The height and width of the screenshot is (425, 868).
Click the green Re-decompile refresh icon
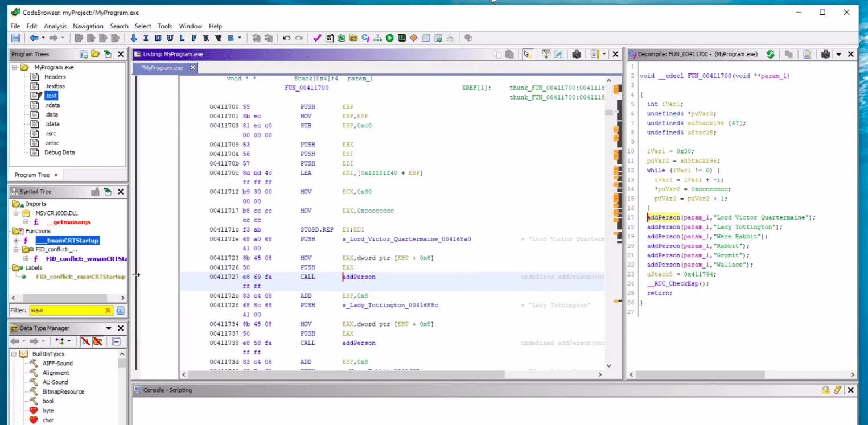(x=770, y=54)
